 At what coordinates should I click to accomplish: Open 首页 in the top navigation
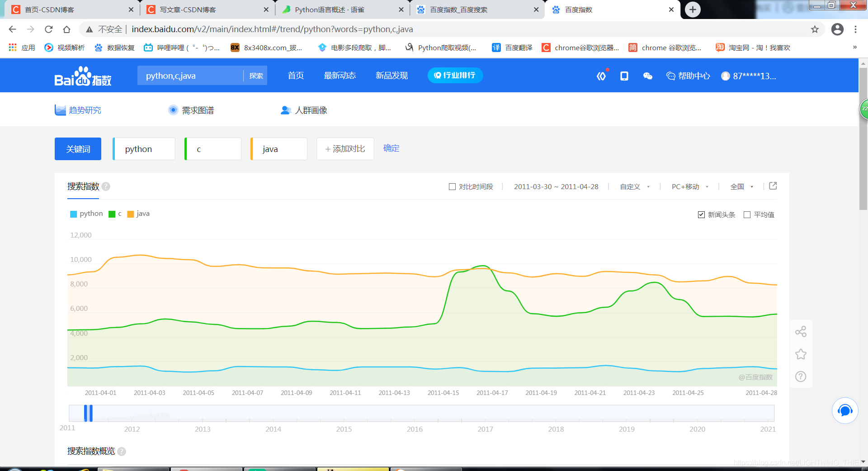coord(296,76)
